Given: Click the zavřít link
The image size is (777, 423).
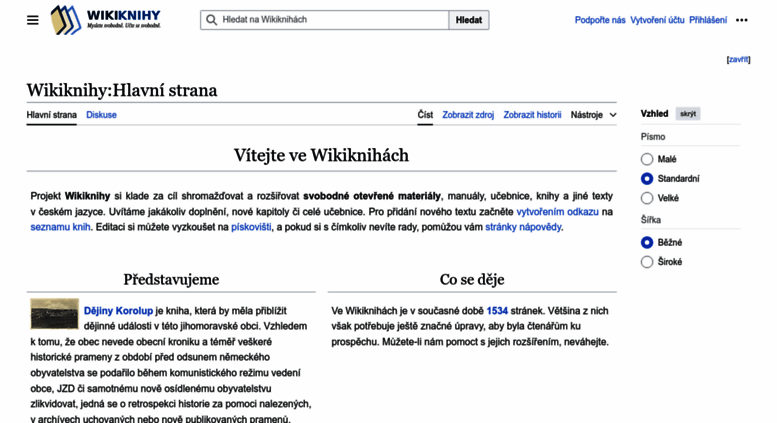Looking at the screenshot, I should coord(738,59).
